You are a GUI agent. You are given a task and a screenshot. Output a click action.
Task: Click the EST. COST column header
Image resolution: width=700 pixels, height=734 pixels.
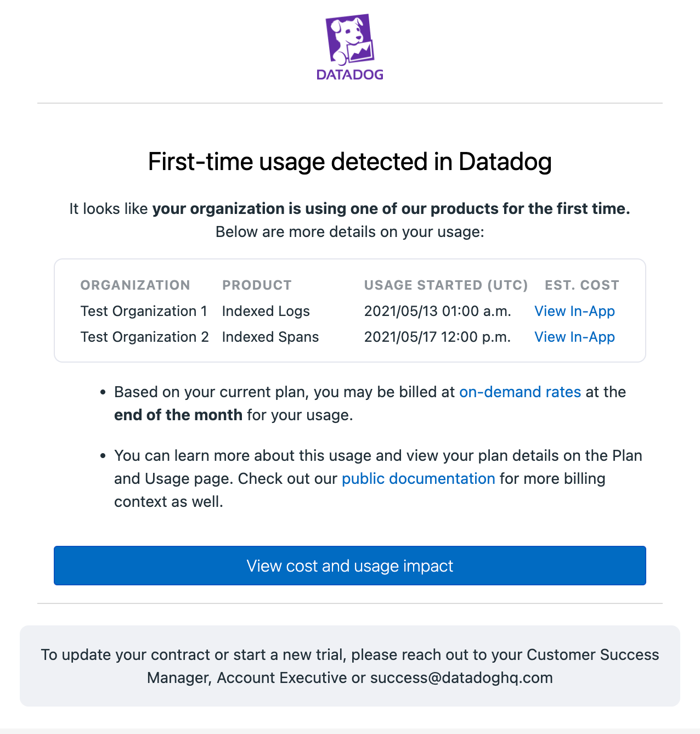pos(582,285)
